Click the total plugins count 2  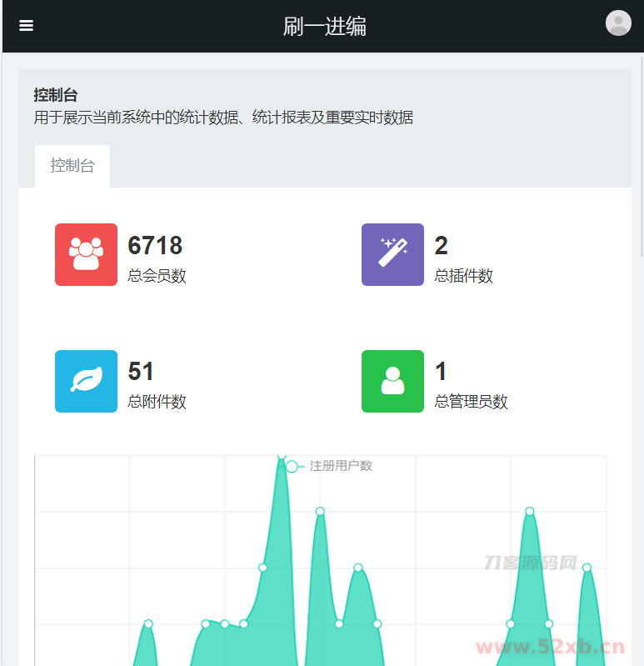pyautogui.click(x=441, y=246)
